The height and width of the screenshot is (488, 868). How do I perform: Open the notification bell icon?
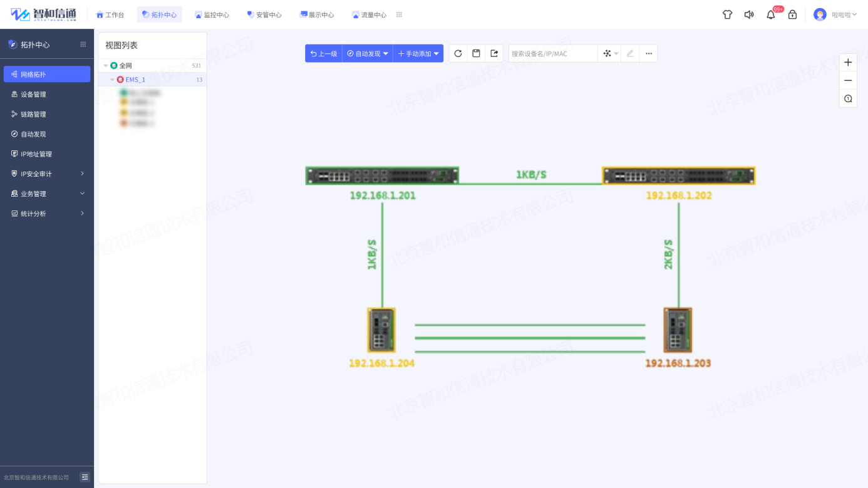[x=771, y=15]
